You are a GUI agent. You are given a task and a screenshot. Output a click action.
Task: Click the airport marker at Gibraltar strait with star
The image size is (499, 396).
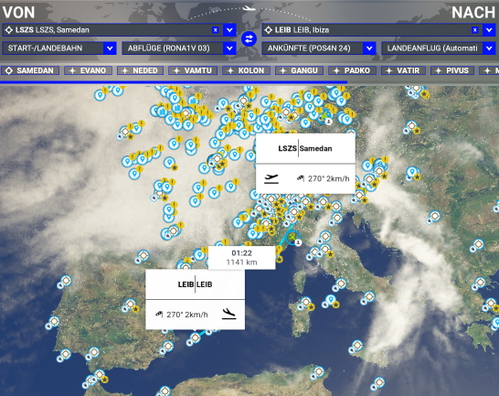[99, 376]
